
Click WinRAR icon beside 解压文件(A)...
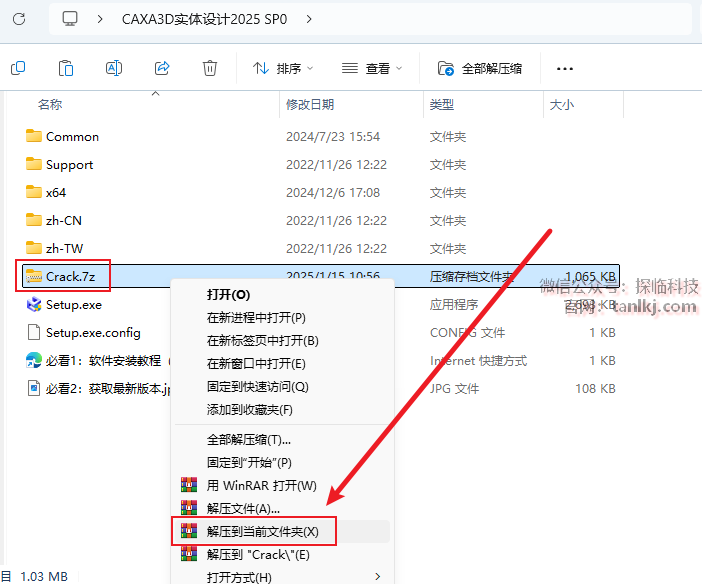coord(189,508)
